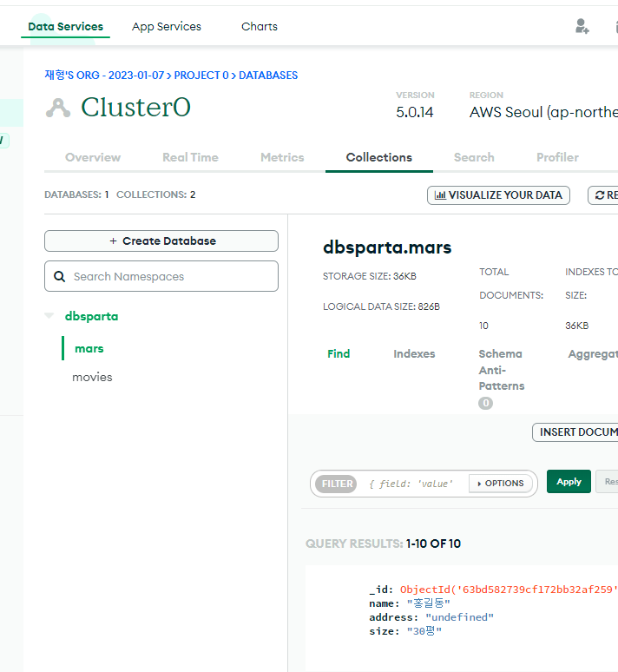The image size is (618, 672).
Task: Switch to App Services
Action: click(x=167, y=27)
